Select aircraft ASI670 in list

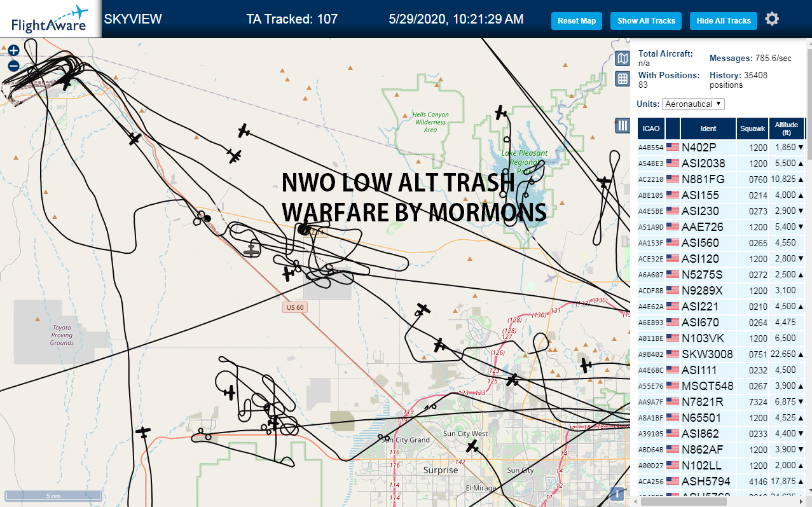pos(721,323)
